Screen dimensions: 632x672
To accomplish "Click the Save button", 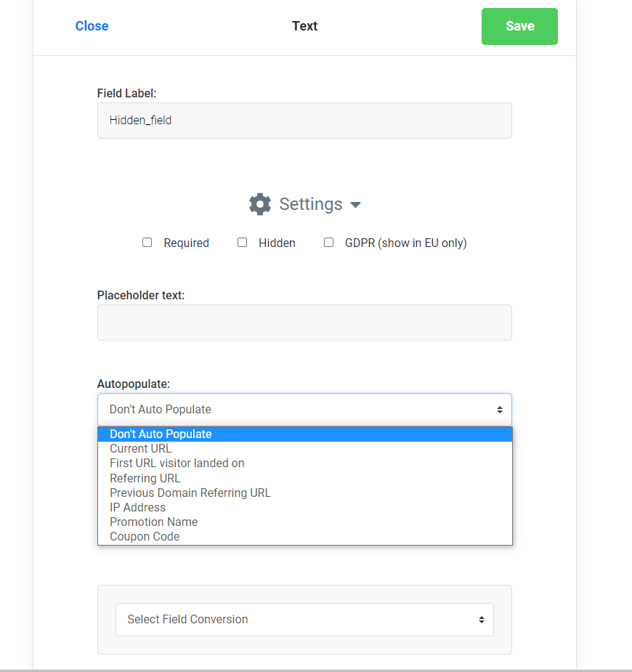I will tap(519, 26).
